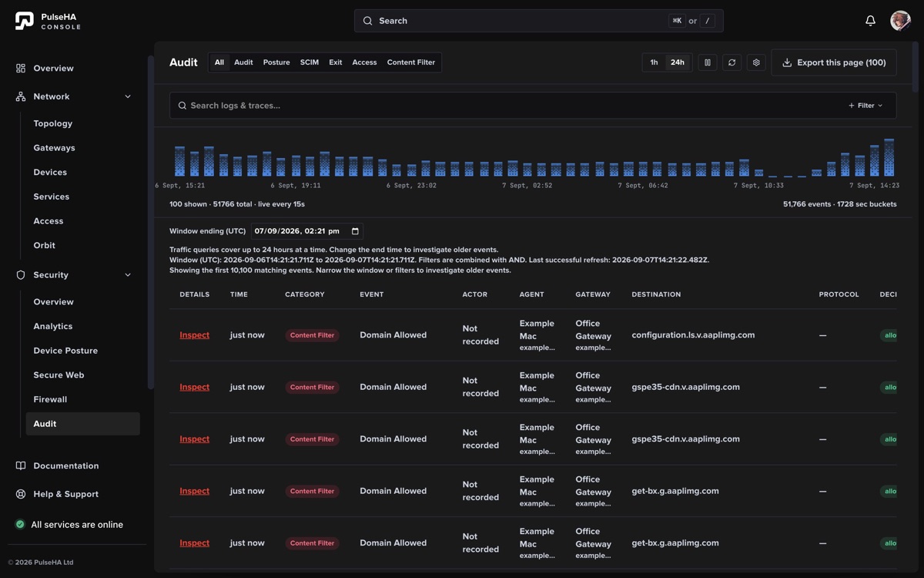This screenshot has height=578, width=924.
Task: Open Devices in the sidebar
Action: (50, 173)
